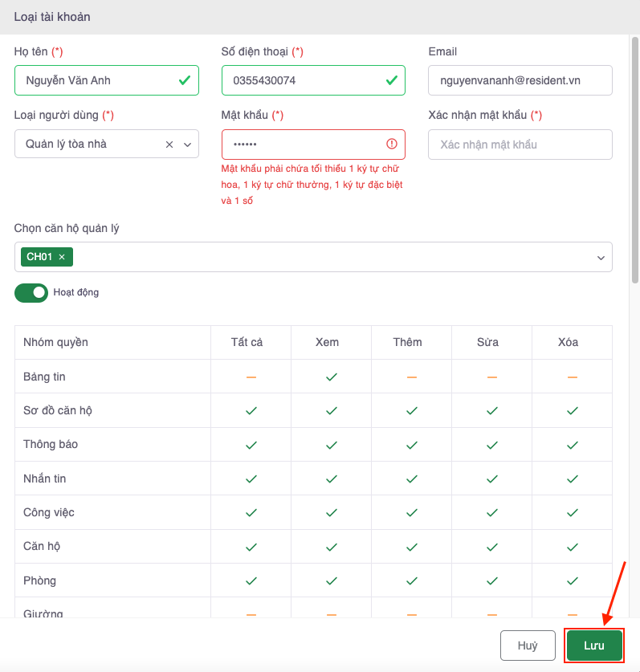Focus the Xác nhận mật khẩu input field
Screen dimensions: 640x672
(520, 145)
